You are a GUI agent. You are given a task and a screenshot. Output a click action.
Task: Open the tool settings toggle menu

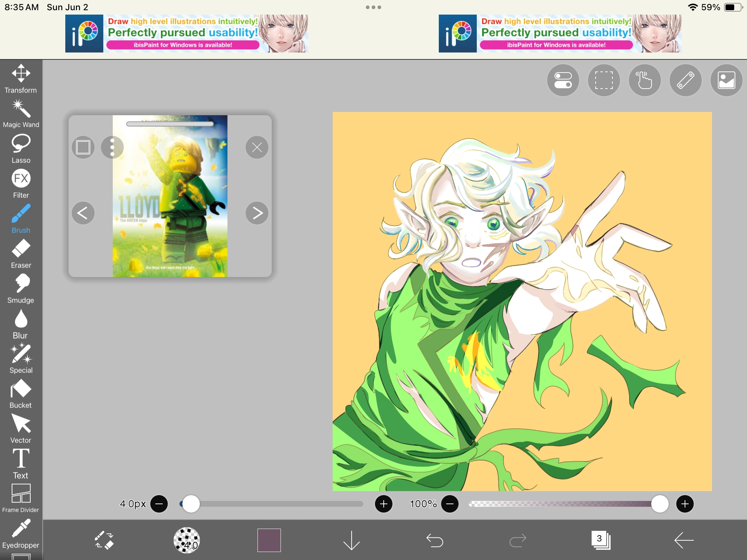pos(563,81)
